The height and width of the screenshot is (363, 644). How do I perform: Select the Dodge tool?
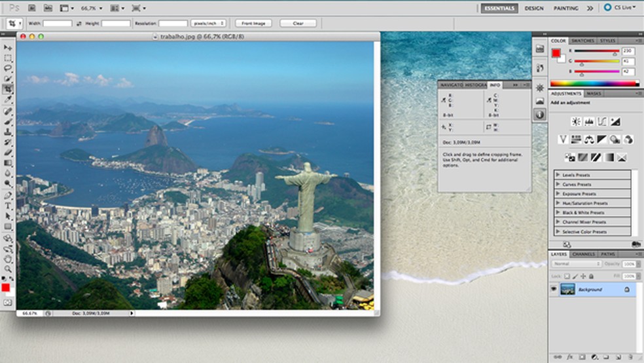click(8, 183)
